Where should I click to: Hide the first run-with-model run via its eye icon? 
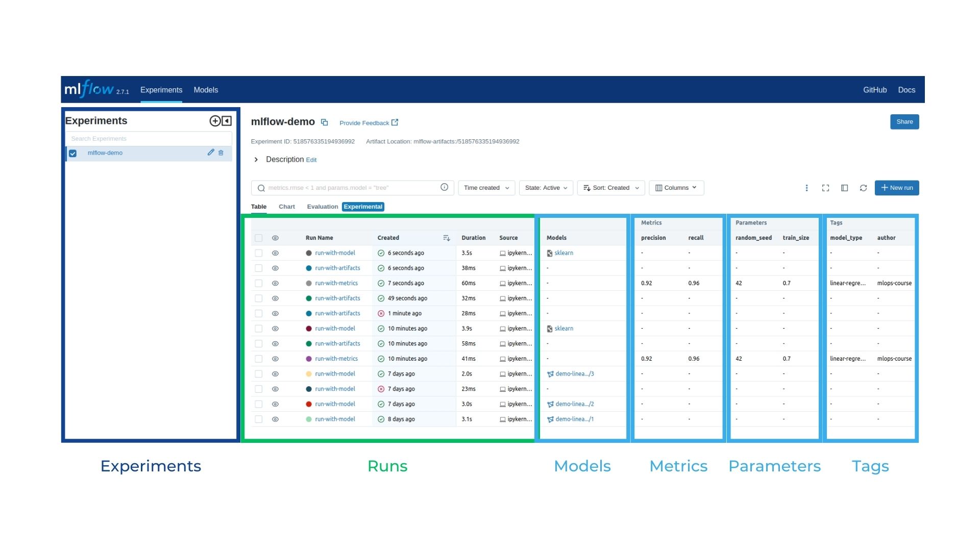click(x=275, y=253)
